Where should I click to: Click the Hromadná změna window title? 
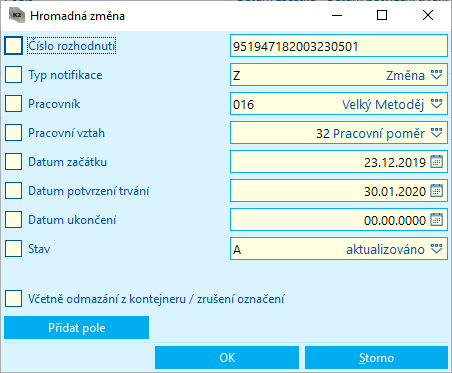77,16
